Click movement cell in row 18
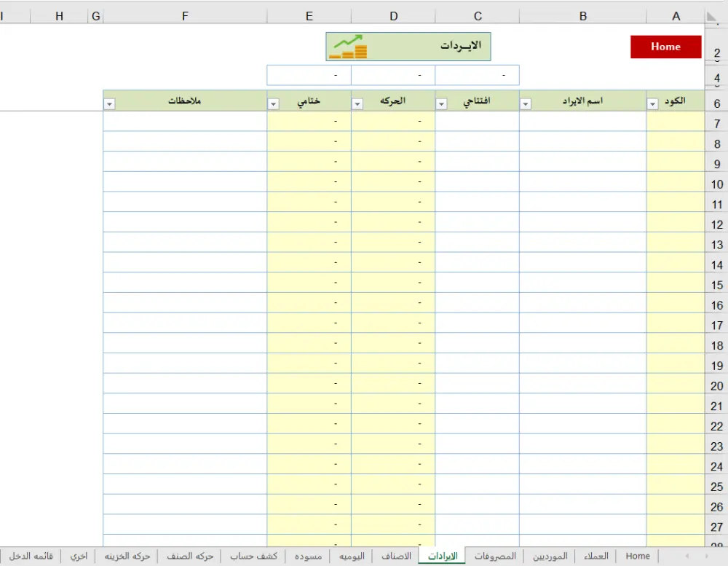The height and width of the screenshot is (566, 728). [x=393, y=343]
